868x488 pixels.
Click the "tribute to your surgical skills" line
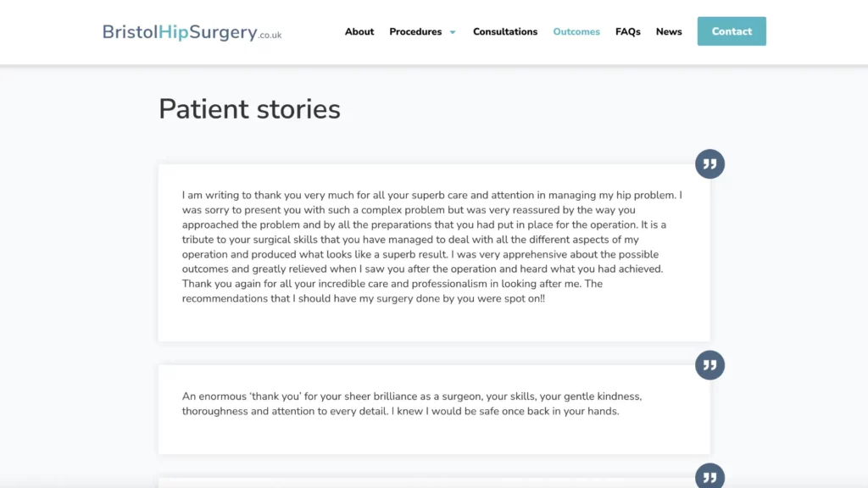coord(254,240)
